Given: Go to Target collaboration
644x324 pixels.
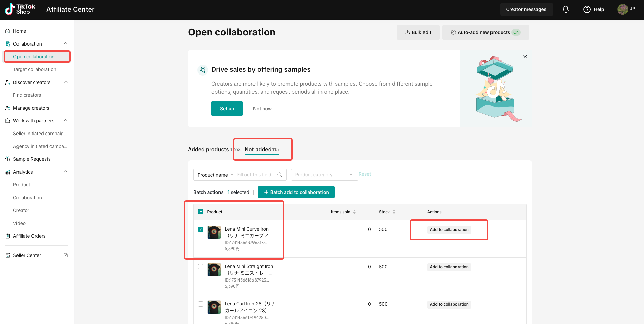Looking at the screenshot, I should tap(35, 69).
